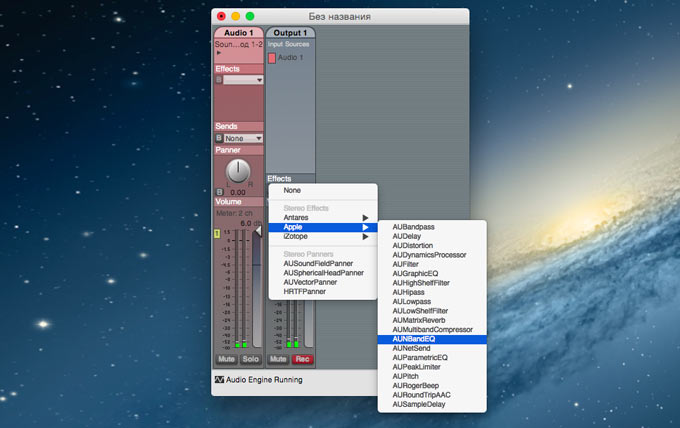Select the Output 1 channel strip header
The image size is (680, 428).
click(291, 33)
